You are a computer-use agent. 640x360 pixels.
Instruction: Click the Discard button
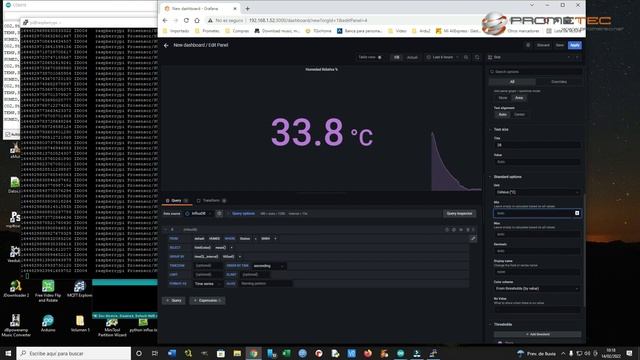[x=543, y=45]
